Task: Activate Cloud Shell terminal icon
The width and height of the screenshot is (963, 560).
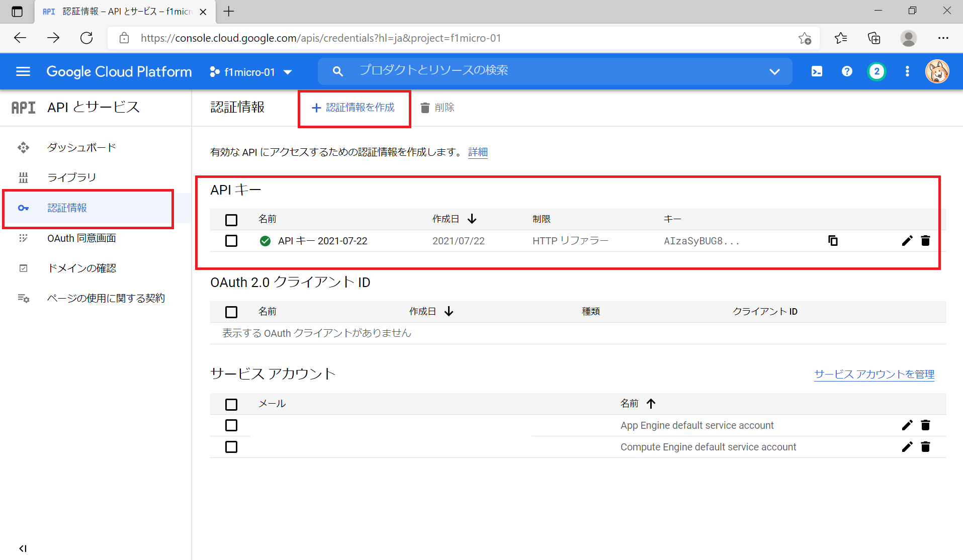Action: (817, 71)
